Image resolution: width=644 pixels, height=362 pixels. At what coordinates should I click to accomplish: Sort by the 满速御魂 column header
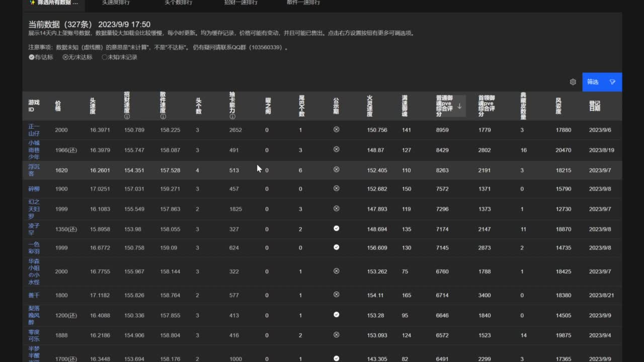pyautogui.click(x=405, y=106)
